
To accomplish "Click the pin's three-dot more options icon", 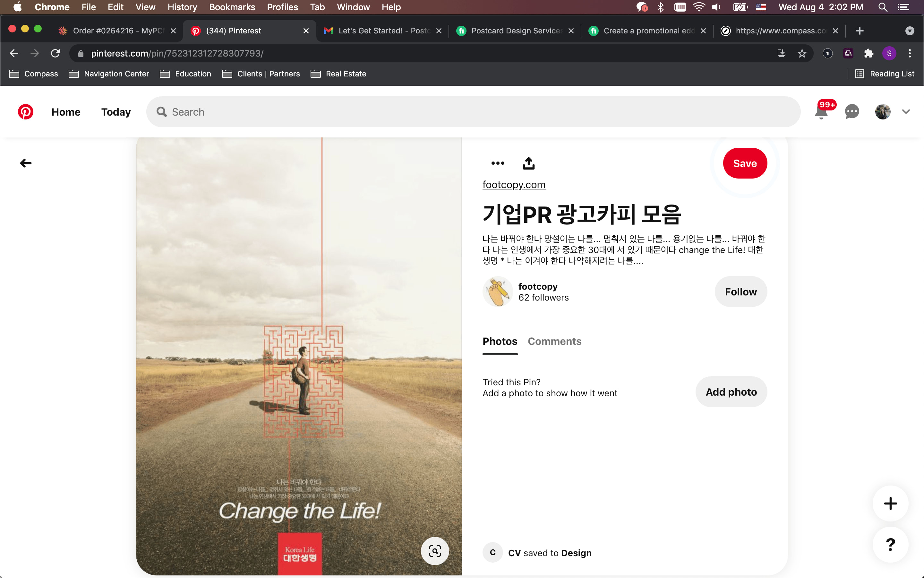I will [498, 163].
